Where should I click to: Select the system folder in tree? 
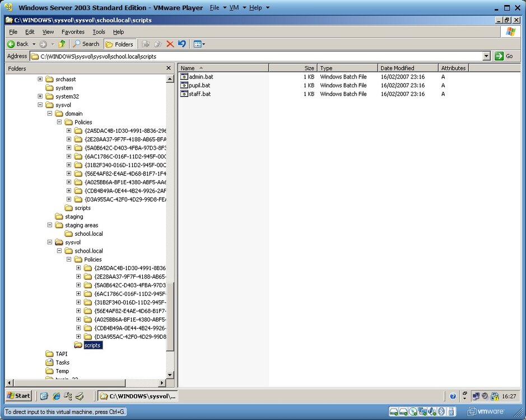coord(59,88)
